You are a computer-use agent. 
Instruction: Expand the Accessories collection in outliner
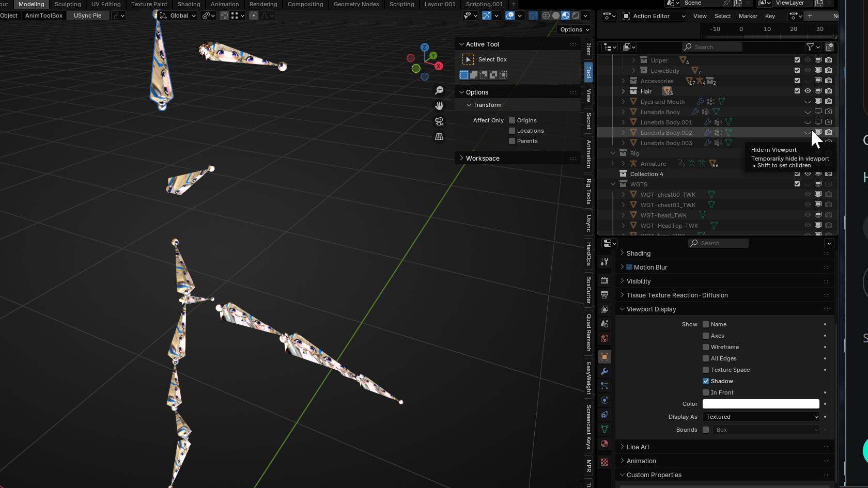pyautogui.click(x=623, y=81)
